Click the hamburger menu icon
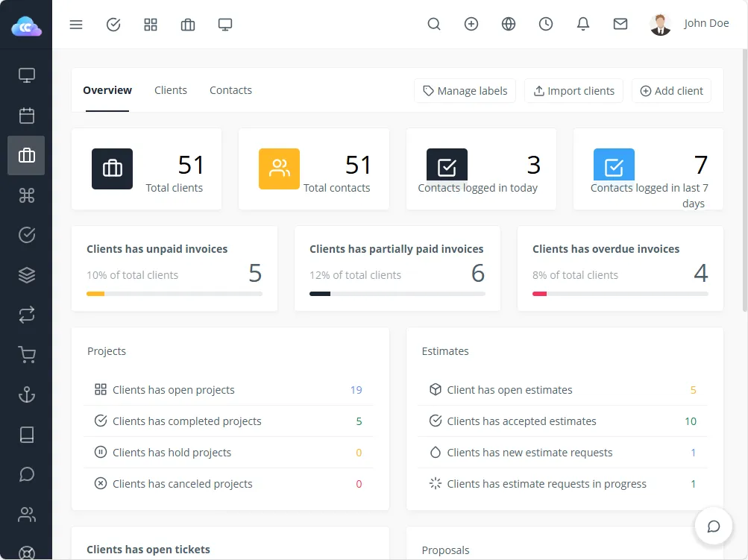 (76, 25)
